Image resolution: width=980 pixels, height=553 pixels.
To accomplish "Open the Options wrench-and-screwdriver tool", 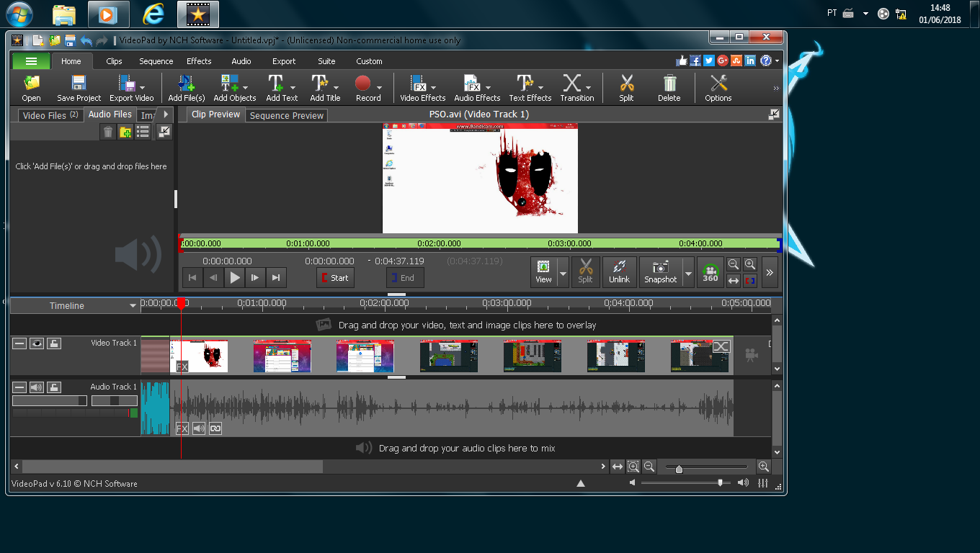I will (718, 88).
